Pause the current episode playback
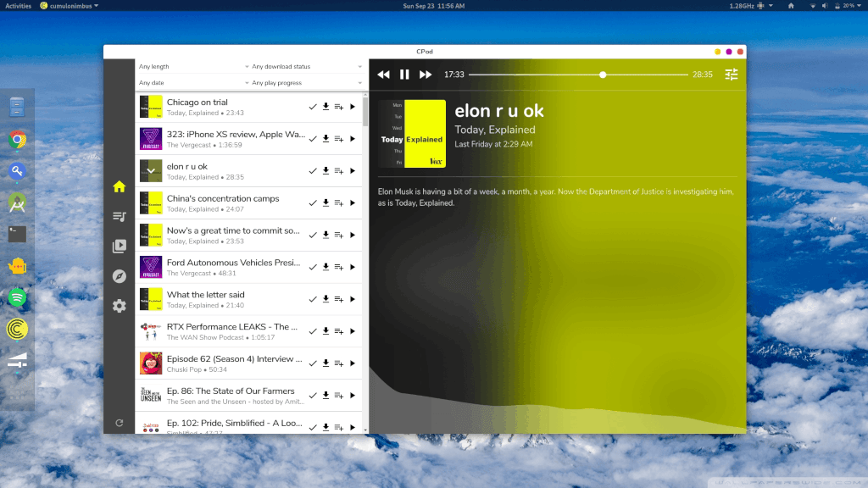Viewport: 868px width, 488px height. 404,75
